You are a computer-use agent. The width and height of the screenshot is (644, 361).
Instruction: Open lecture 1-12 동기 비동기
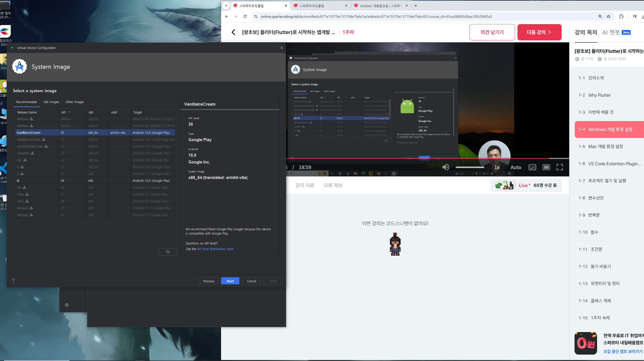point(609,266)
